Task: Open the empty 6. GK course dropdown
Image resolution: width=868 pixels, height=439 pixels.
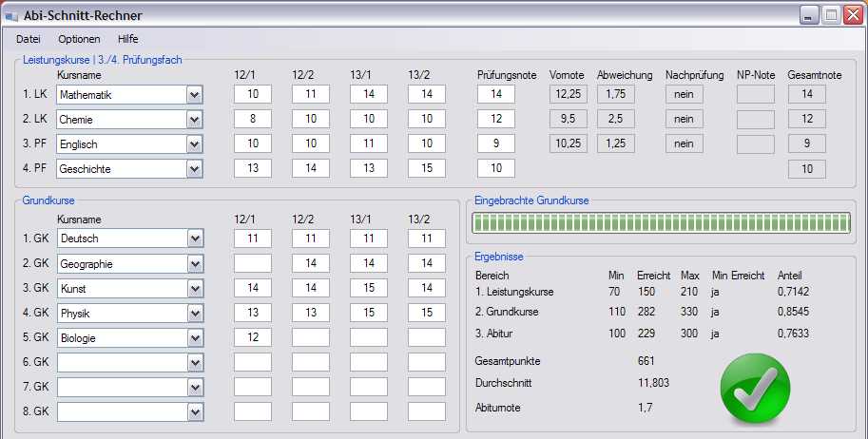Action: coord(195,363)
